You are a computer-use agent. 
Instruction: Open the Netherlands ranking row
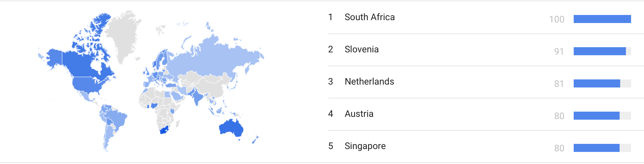486,82
